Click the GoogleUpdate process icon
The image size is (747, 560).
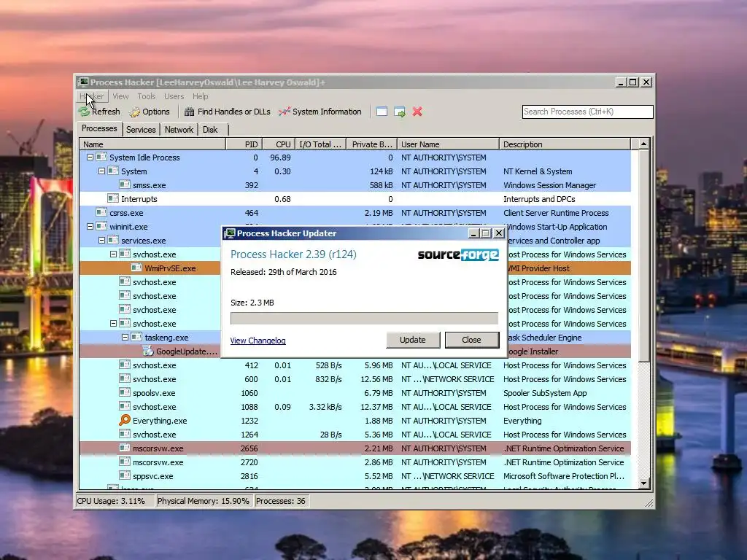pyautogui.click(x=148, y=351)
